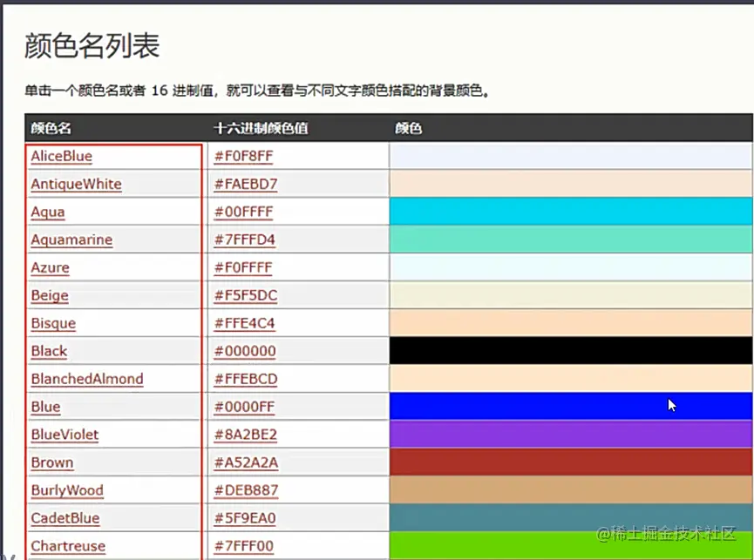Click hex value #FAEBD7 link
This screenshot has height=560, width=754.
coord(246,184)
